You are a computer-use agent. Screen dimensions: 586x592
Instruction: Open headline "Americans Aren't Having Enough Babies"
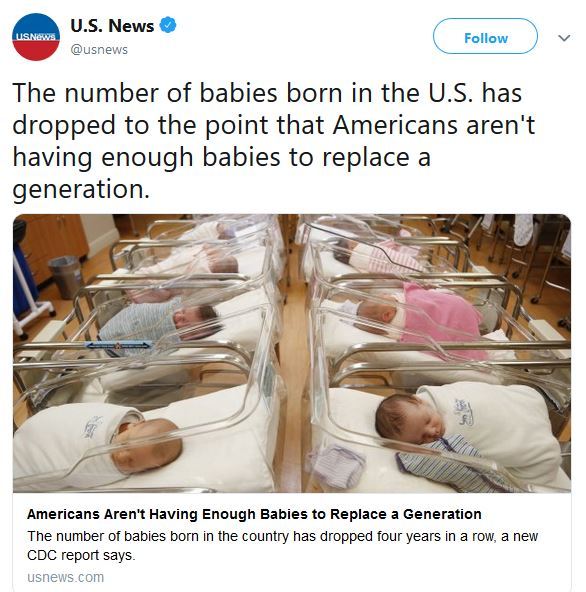(x=254, y=514)
